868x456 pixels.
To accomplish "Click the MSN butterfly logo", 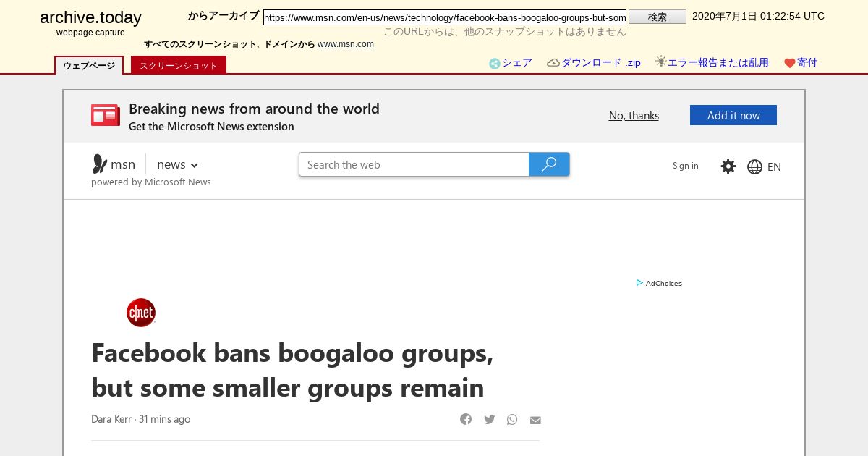I will [x=100, y=164].
